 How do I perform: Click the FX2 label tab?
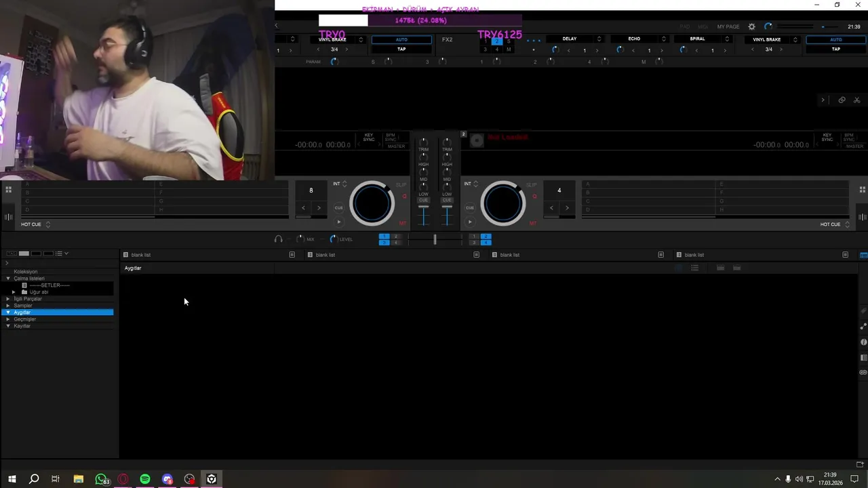[x=447, y=39]
